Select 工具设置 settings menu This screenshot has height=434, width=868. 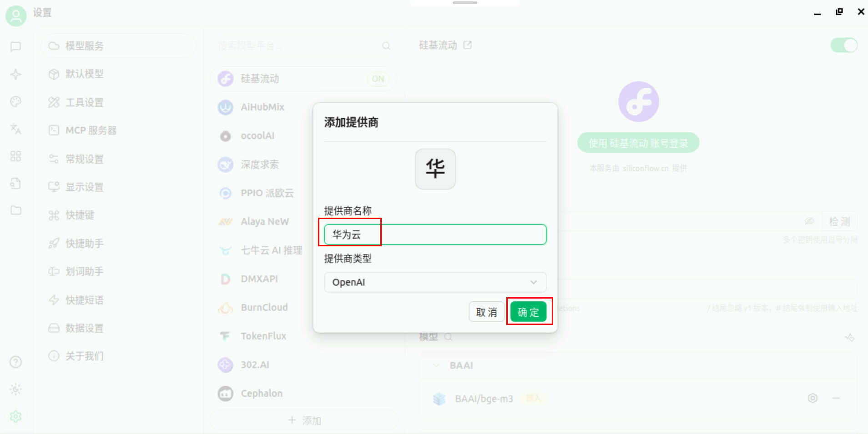118,102
